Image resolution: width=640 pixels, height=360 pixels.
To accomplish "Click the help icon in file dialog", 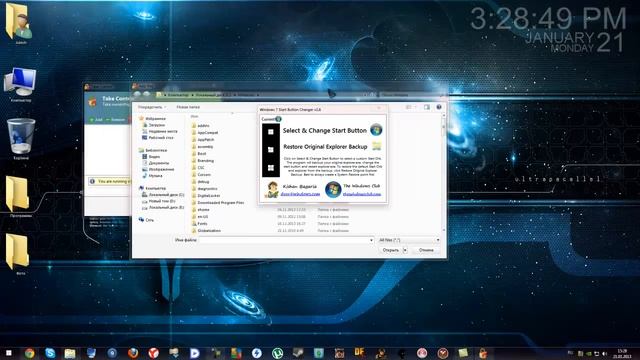I will 439,107.
